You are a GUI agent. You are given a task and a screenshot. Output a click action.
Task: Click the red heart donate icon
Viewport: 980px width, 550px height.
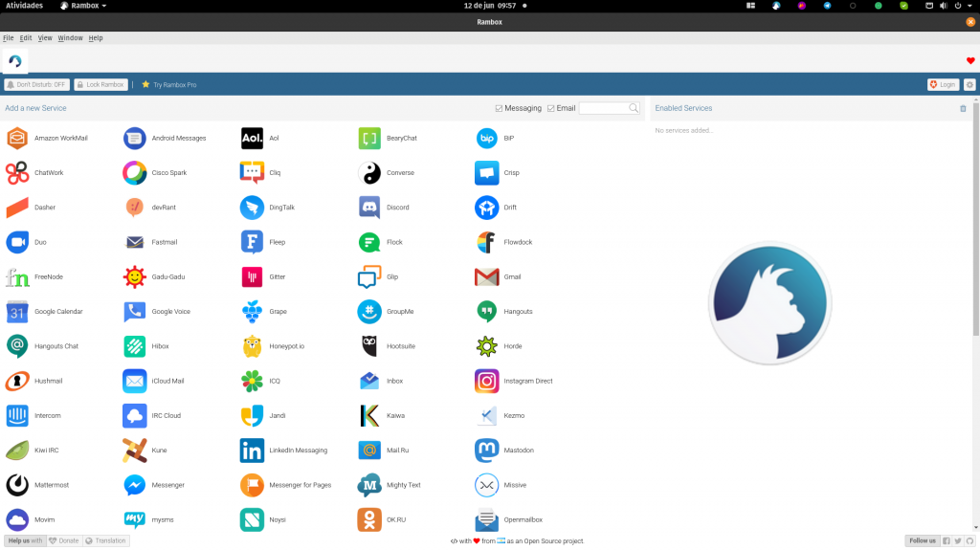click(x=970, y=60)
